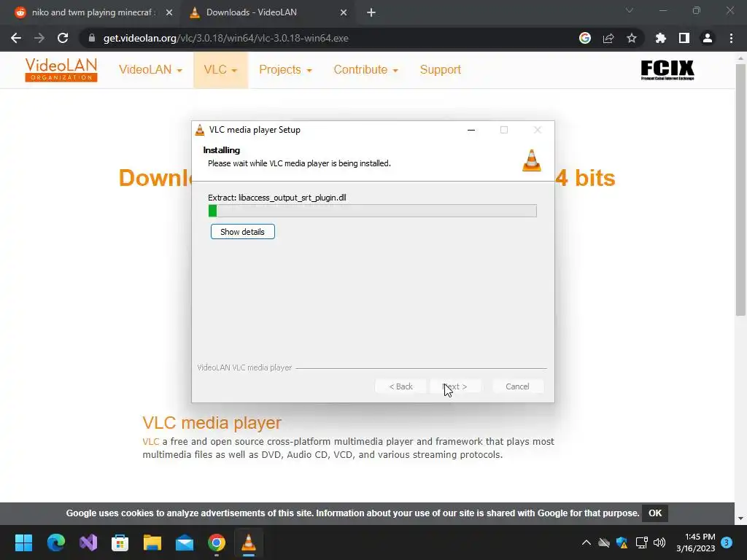The width and height of the screenshot is (747, 560).
Task: Open the notification badge showing 3
Action: 727,542
